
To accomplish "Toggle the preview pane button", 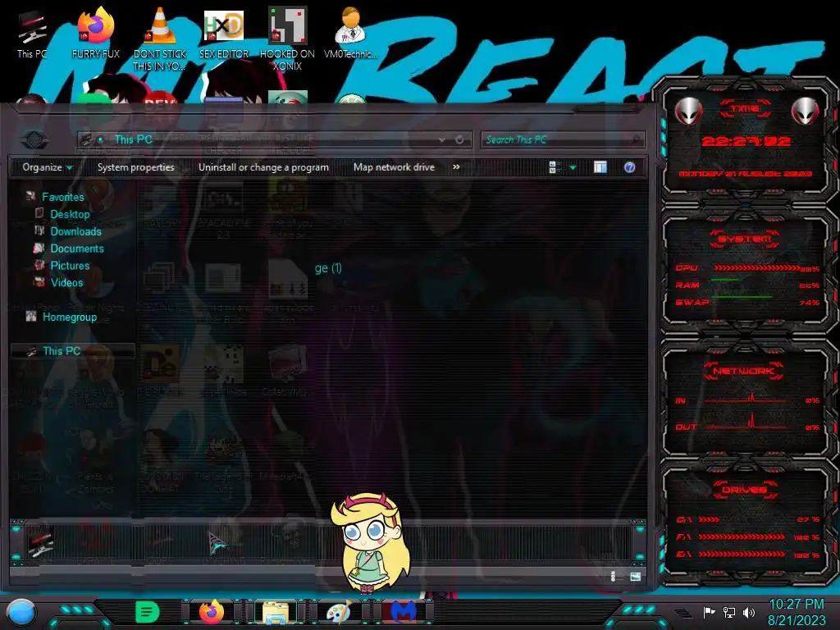I will 600,167.
